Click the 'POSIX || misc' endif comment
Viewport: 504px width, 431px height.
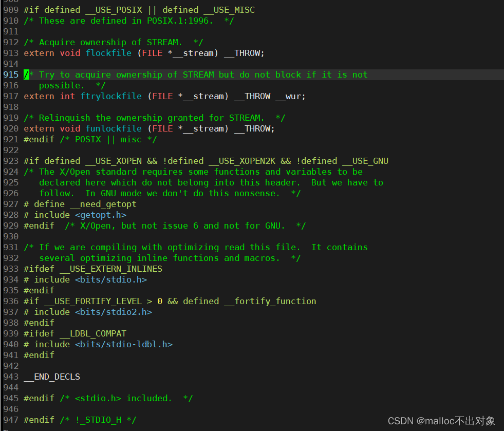(108, 139)
